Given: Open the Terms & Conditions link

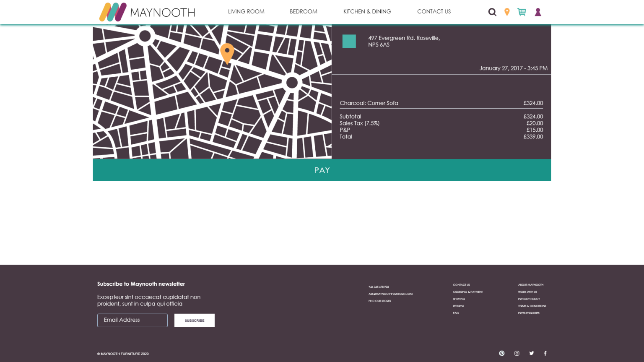Looking at the screenshot, I should click(532, 306).
